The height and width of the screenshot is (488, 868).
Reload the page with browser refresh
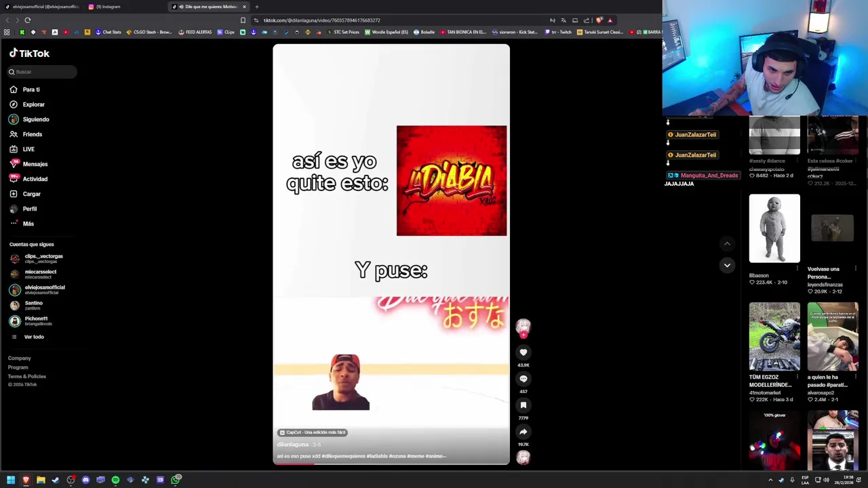coord(27,20)
